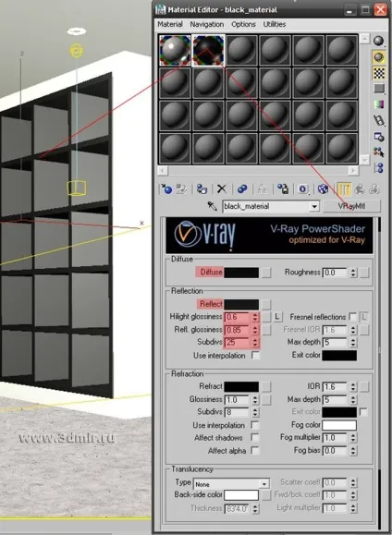Click the Go Forward to Sibling icon
This screenshot has height=535, width=392.
coord(374,188)
